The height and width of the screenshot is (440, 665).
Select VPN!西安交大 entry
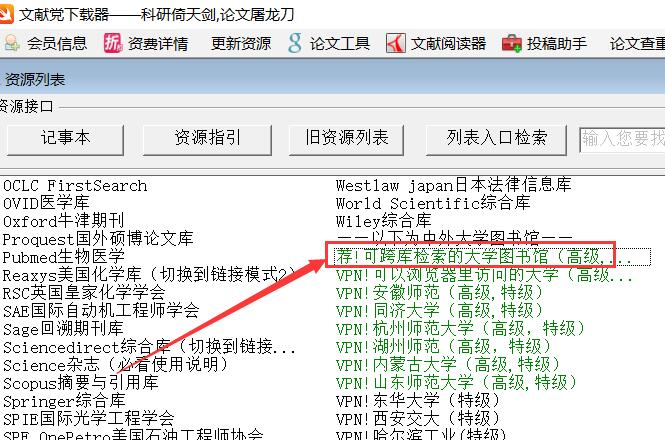pos(418,419)
